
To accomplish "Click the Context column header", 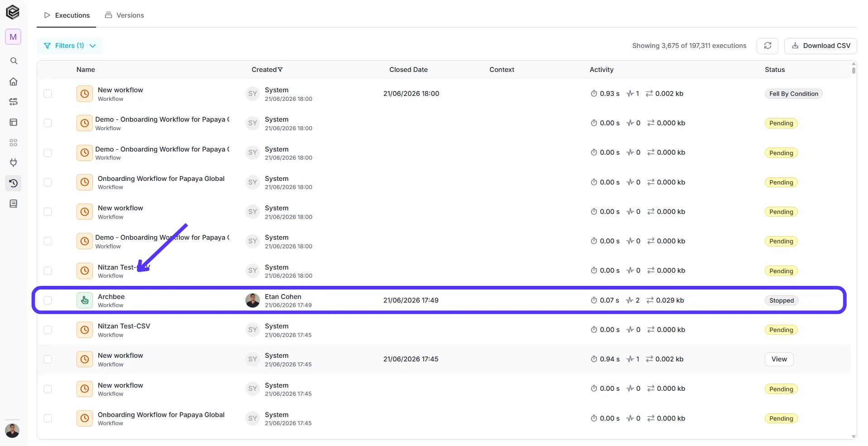I will (x=502, y=70).
